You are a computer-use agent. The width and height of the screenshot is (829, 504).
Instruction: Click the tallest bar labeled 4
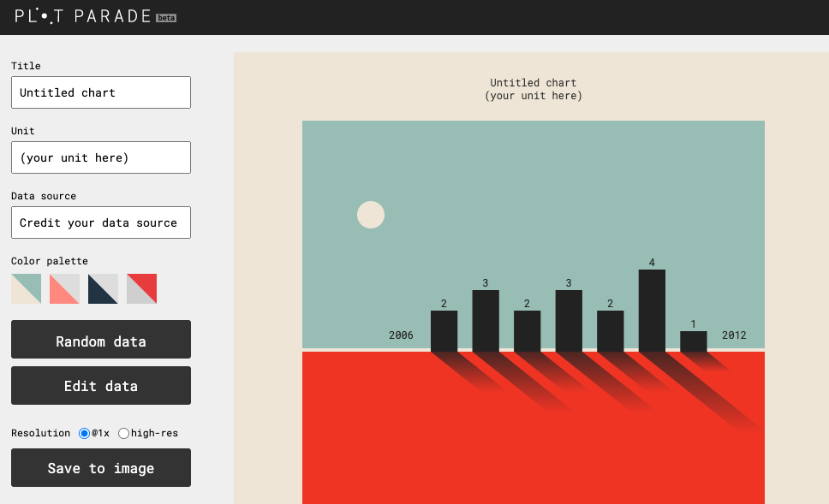tap(652, 311)
